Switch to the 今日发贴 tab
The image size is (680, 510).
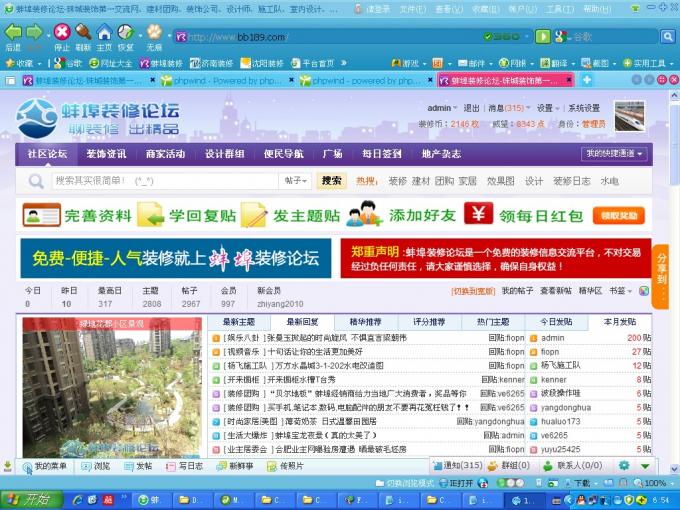pos(556,322)
